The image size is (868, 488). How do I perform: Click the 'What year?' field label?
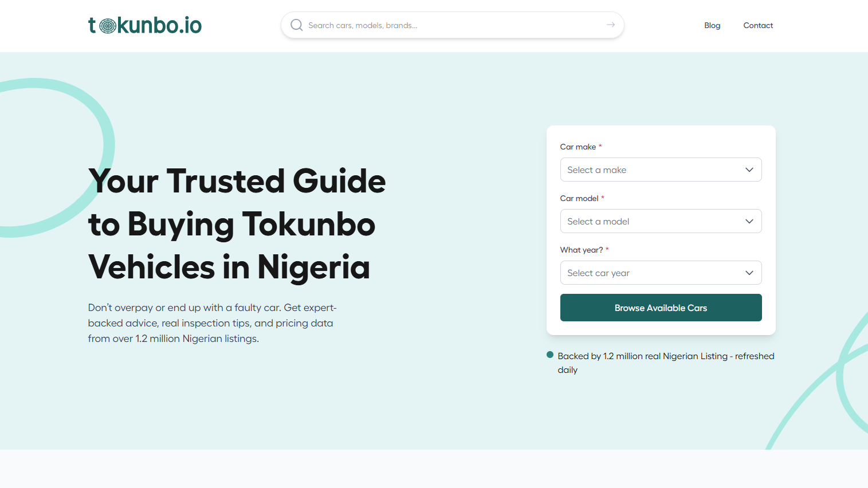pyautogui.click(x=581, y=250)
